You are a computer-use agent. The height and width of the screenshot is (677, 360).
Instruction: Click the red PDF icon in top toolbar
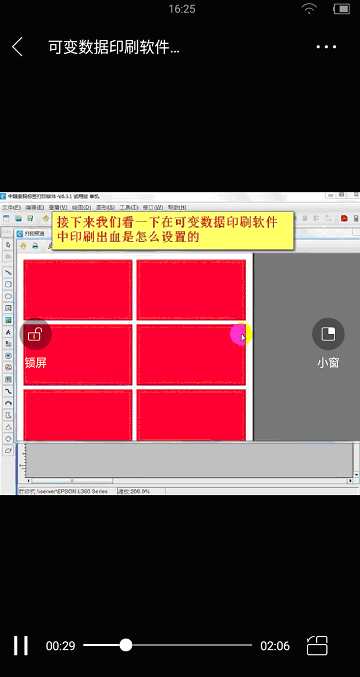click(344, 218)
